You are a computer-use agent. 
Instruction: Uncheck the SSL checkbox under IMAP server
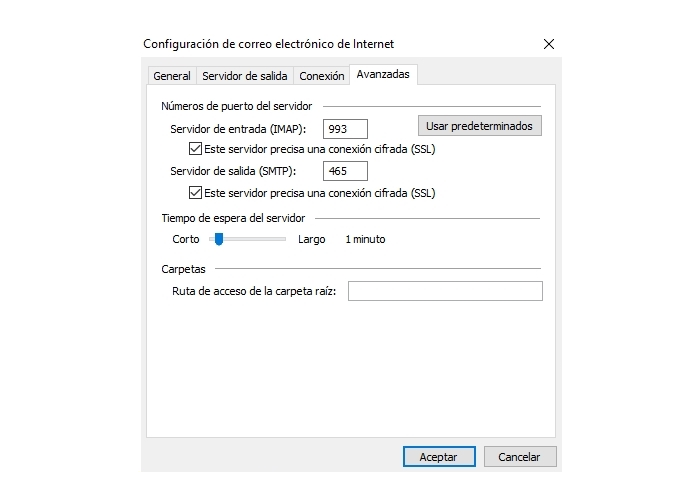click(x=195, y=149)
